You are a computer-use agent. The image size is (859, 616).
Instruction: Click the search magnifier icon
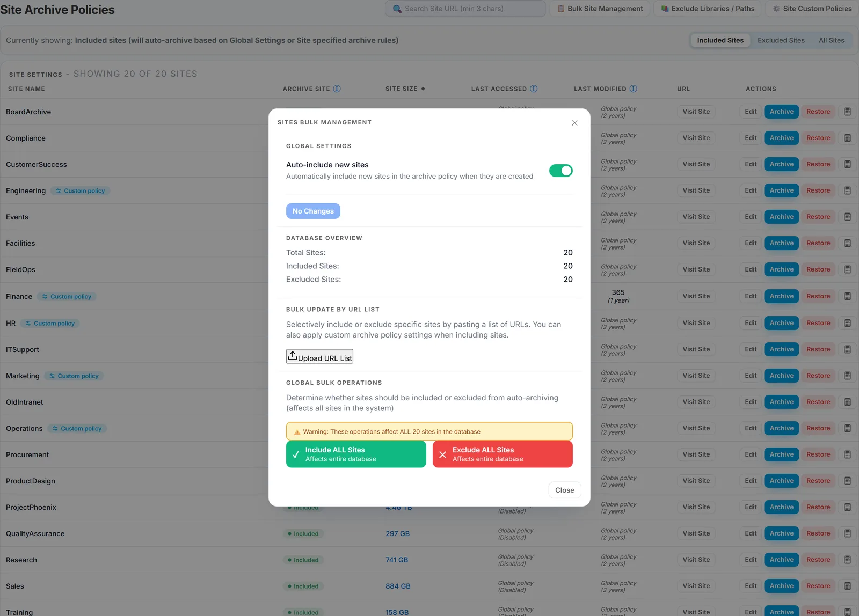[397, 9]
